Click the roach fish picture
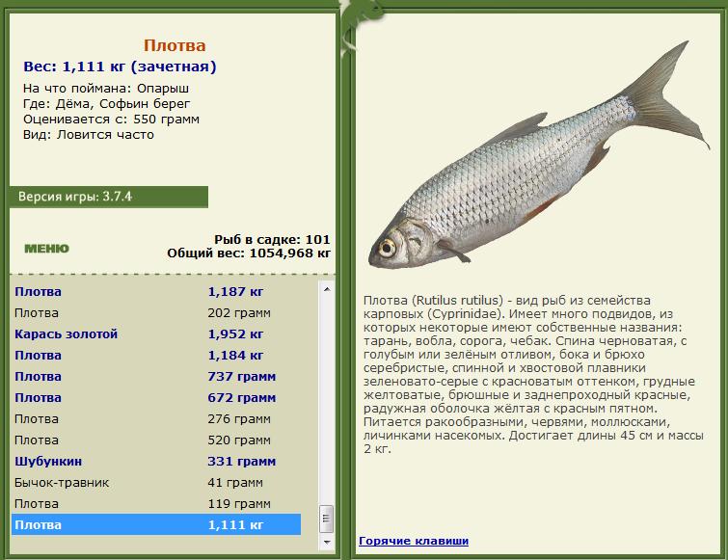The width and height of the screenshot is (728, 560). (539, 155)
